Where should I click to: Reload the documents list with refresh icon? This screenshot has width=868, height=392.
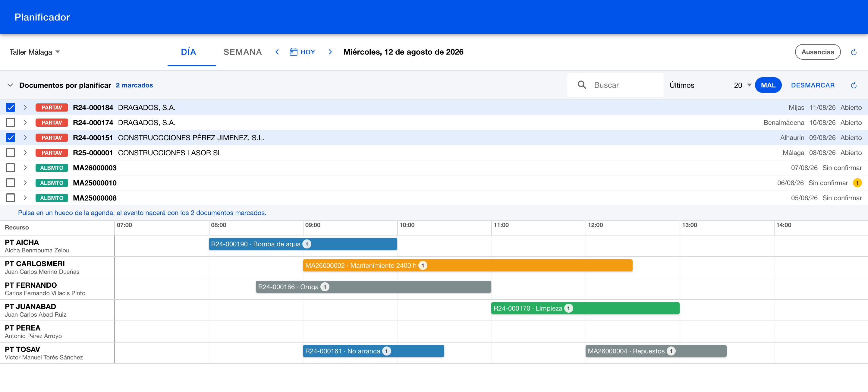854,85
